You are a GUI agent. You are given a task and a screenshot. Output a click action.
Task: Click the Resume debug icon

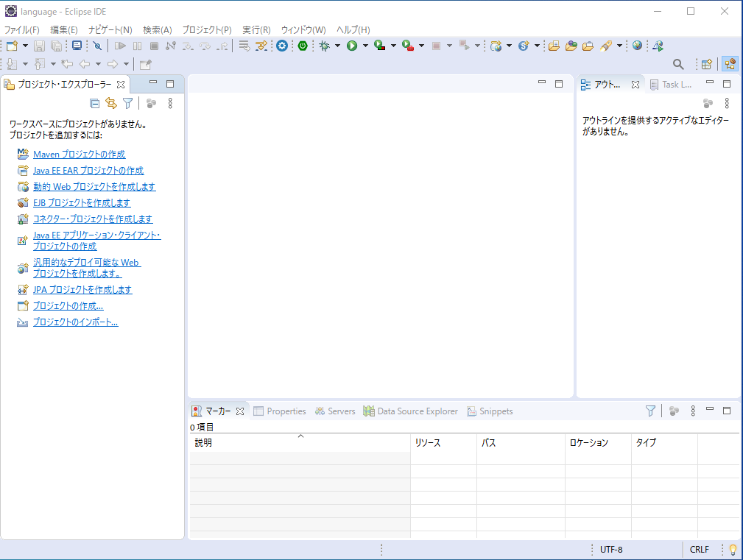120,46
